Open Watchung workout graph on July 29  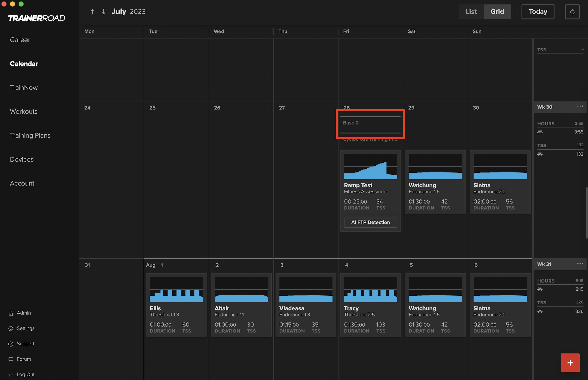(x=435, y=166)
